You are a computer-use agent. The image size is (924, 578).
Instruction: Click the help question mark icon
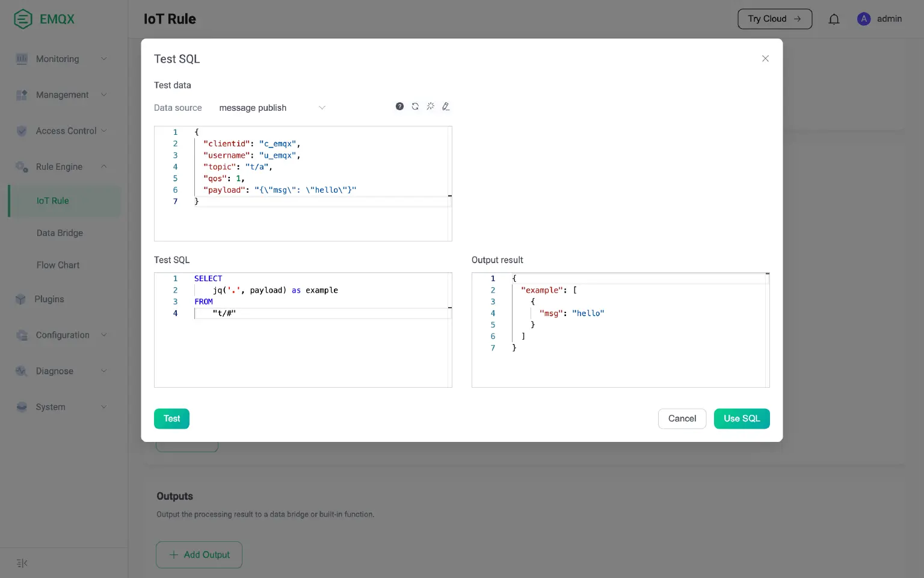point(399,107)
